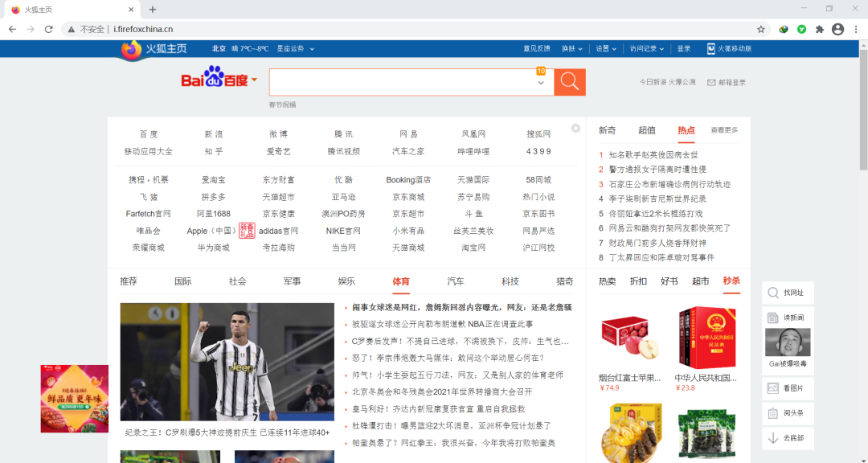This screenshot has height=463, width=868.
Task: Open the 访问记录 dropdown
Action: click(x=646, y=49)
